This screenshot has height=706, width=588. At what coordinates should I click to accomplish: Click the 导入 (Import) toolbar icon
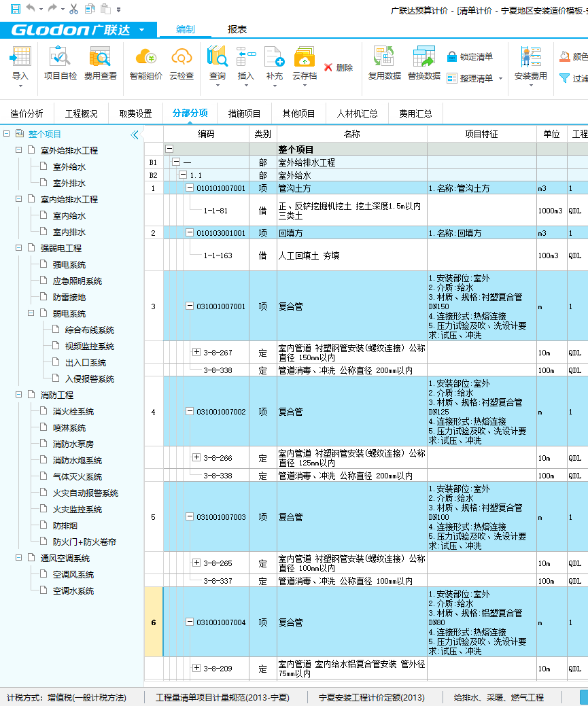[20, 58]
